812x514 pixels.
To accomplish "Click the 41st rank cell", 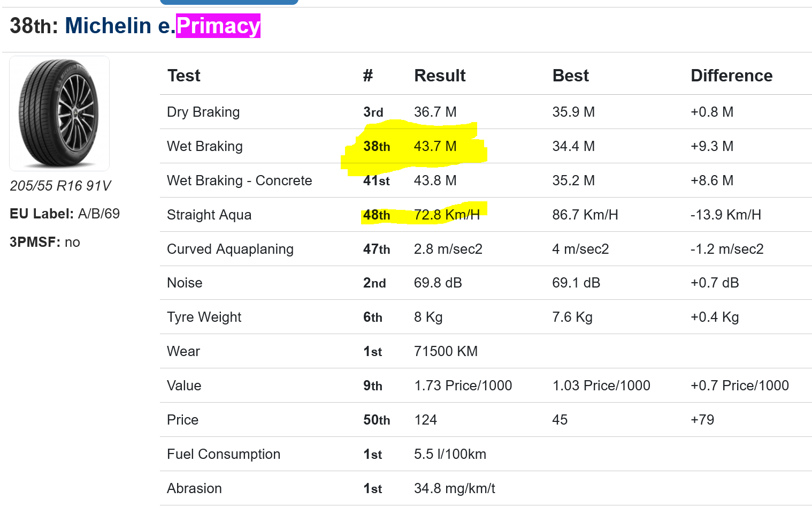I will pos(377,180).
